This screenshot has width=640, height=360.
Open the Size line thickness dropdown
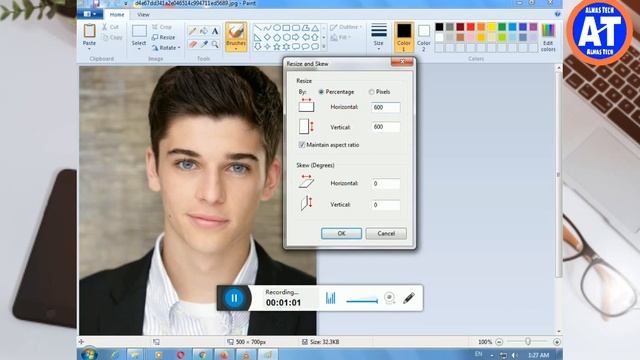(379, 37)
